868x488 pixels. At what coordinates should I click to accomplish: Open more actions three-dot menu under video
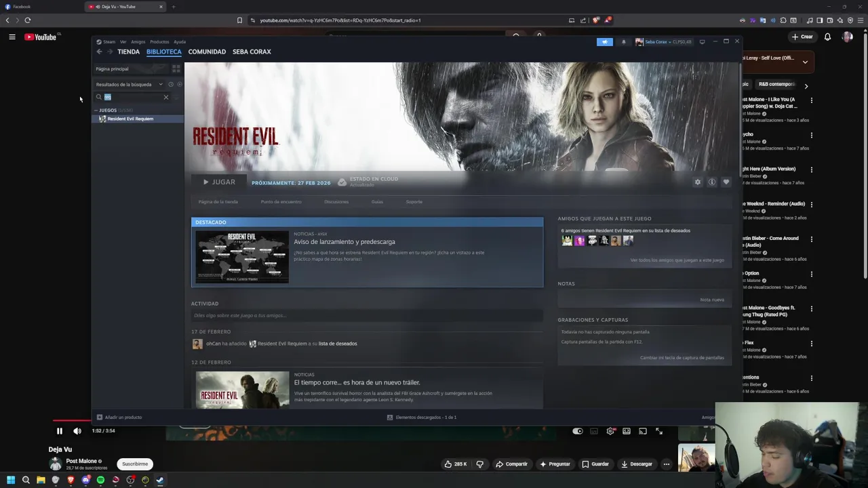[667, 464]
